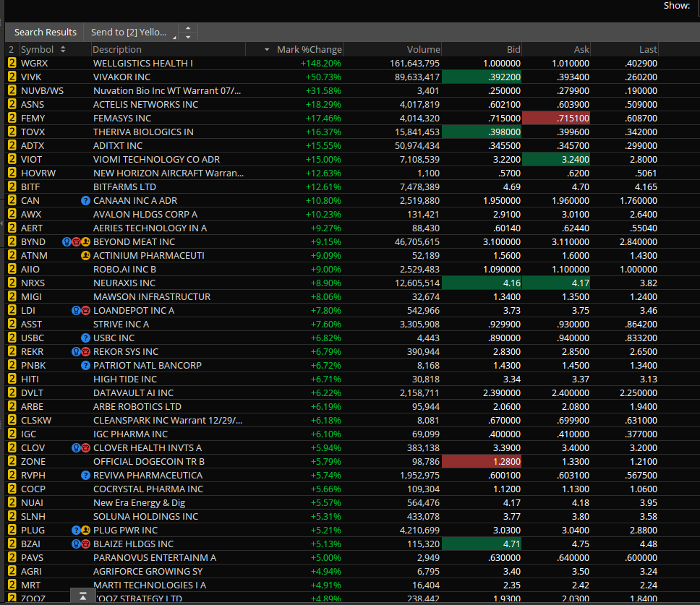This screenshot has width=700, height=605.
Task: Click the ZONE red bid cell 1.2800
Action: [482, 461]
